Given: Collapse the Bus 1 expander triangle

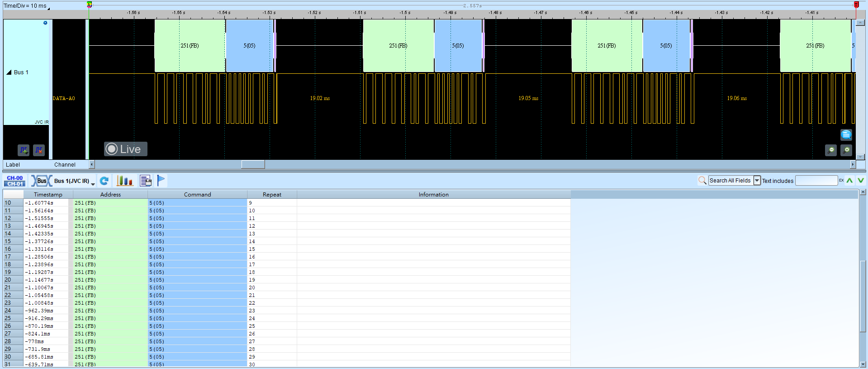Looking at the screenshot, I should [x=9, y=72].
